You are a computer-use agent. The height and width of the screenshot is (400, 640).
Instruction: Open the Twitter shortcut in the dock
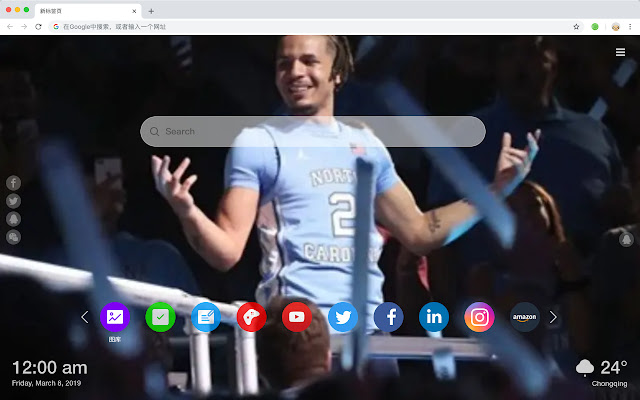click(343, 317)
